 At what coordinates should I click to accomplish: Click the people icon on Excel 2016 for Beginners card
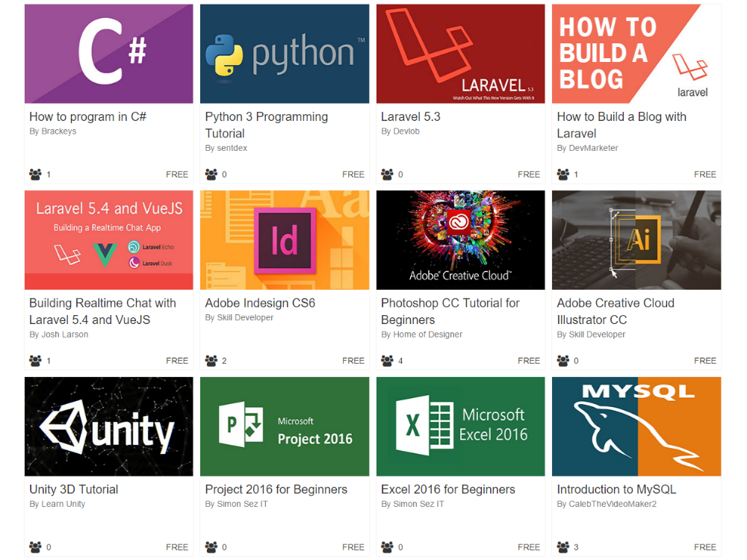pyautogui.click(x=387, y=547)
